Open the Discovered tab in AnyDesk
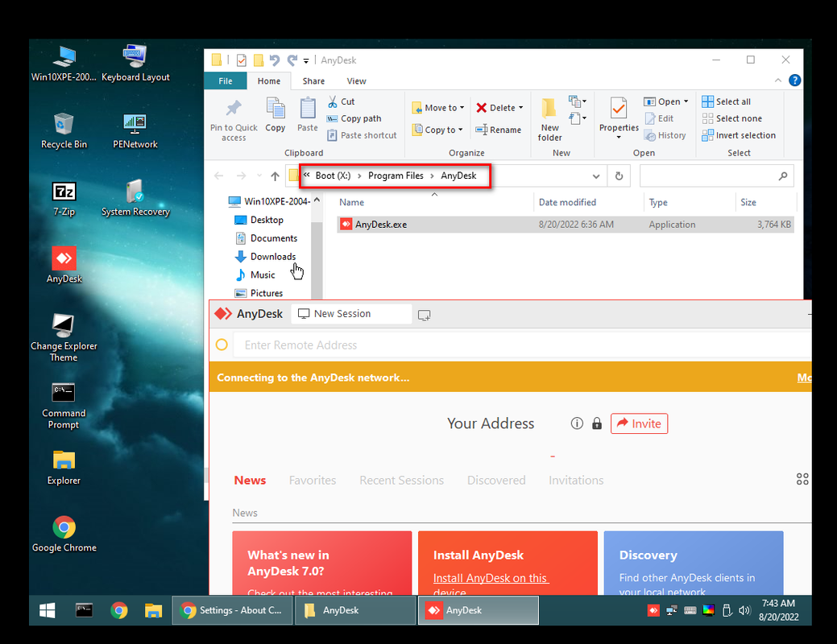Viewport: 837px width, 644px height. 496,481
